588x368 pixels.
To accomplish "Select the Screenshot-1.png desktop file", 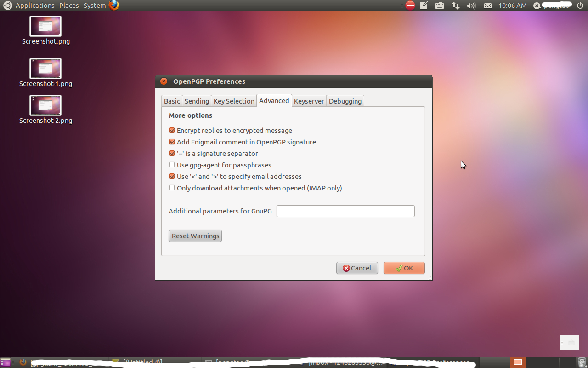I will click(45, 73).
